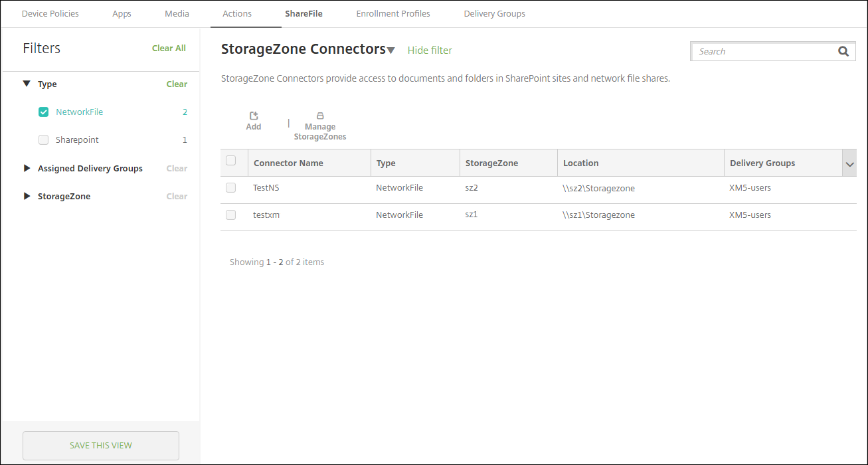868x465 pixels.
Task: Click the Save This View button
Action: click(x=101, y=446)
